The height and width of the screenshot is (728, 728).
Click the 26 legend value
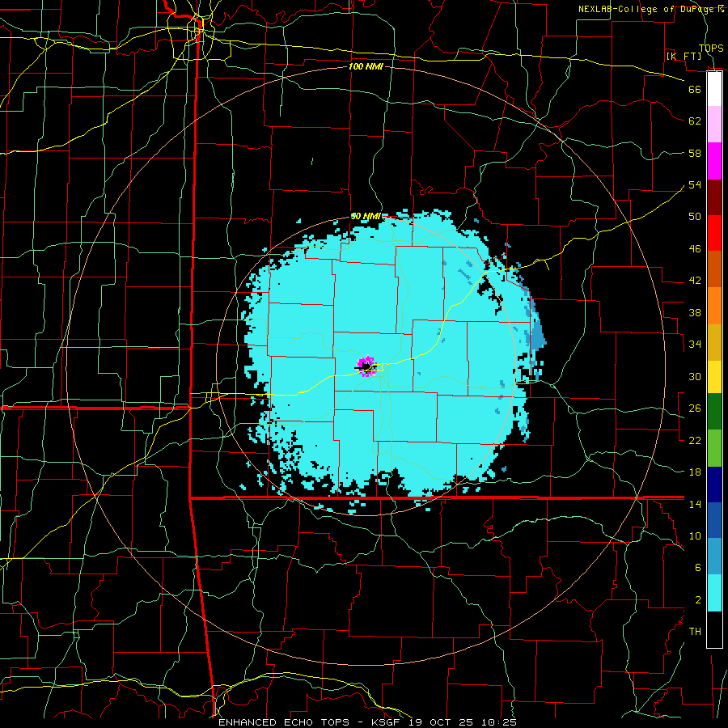695,408
